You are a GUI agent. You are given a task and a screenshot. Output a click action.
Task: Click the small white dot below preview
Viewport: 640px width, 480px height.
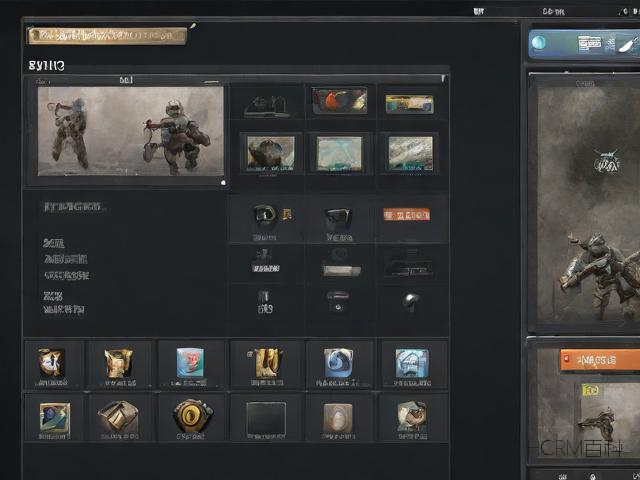[223, 182]
